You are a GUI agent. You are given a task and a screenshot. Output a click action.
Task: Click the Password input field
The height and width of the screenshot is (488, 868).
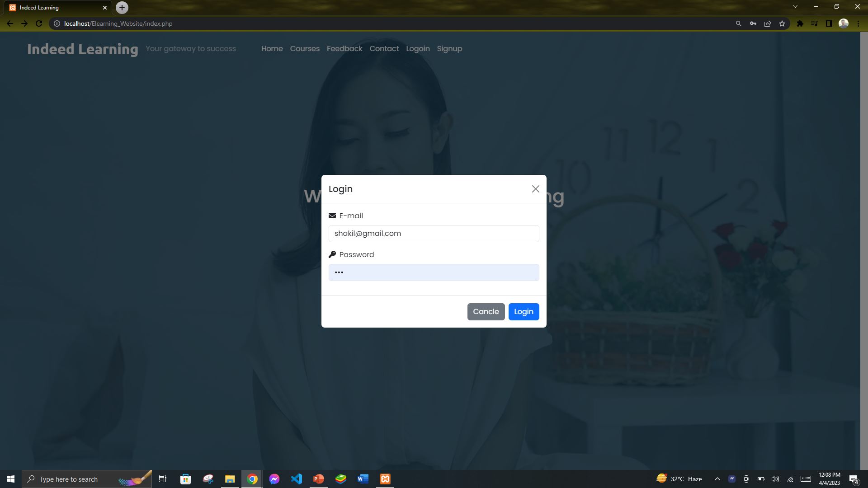434,272
